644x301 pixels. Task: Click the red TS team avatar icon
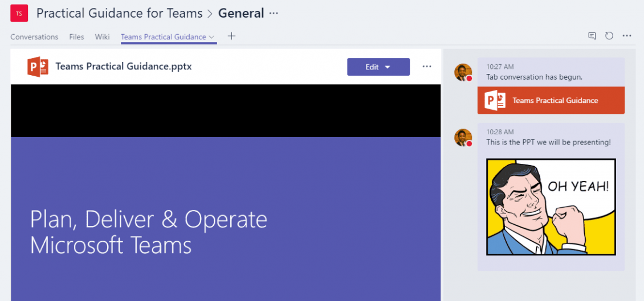coord(19,13)
